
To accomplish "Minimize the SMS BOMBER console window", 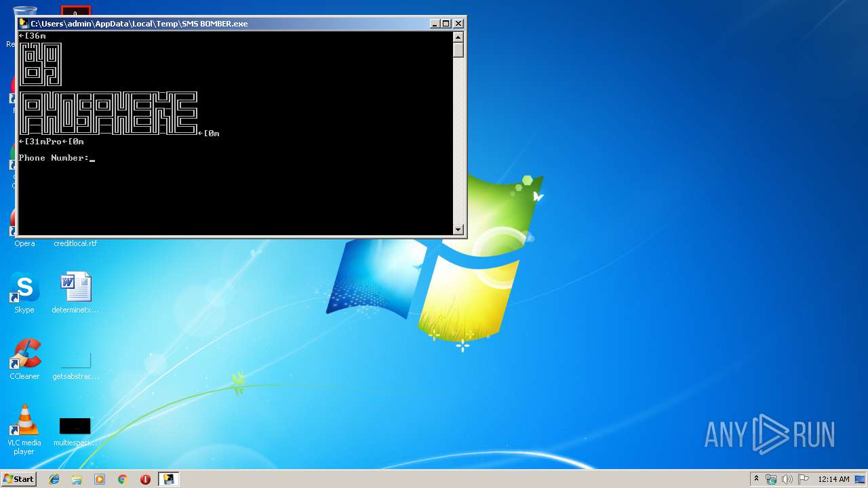I will coord(435,23).
